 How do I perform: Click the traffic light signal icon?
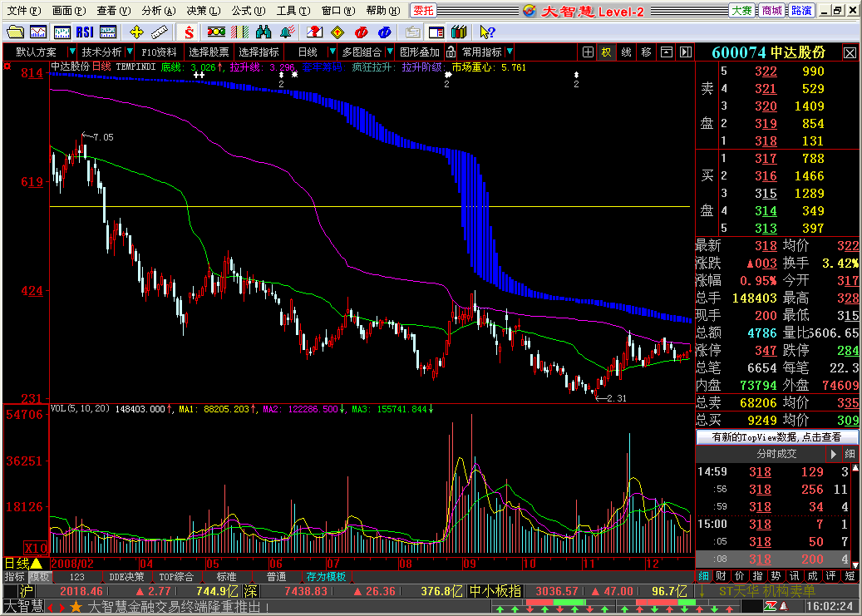tap(216, 32)
